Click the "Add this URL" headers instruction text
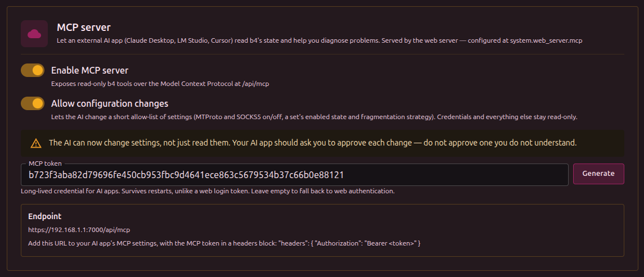This screenshot has height=277, width=644. pyautogui.click(x=224, y=243)
